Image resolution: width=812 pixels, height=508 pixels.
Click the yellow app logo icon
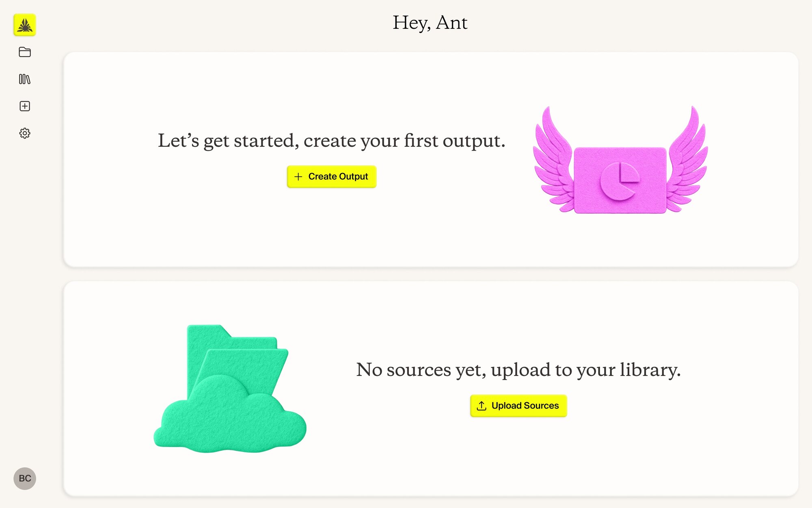click(x=25, y=25)
